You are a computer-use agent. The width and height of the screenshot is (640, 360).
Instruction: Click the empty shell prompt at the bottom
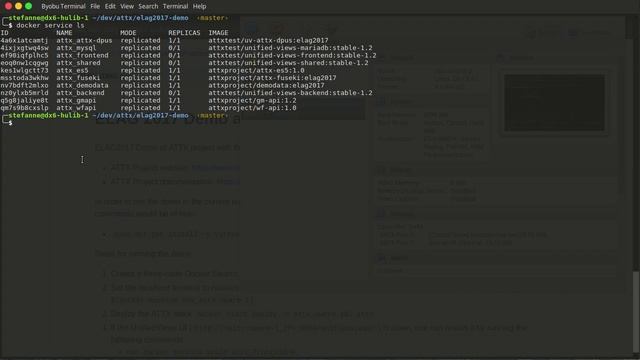point(10,123)
